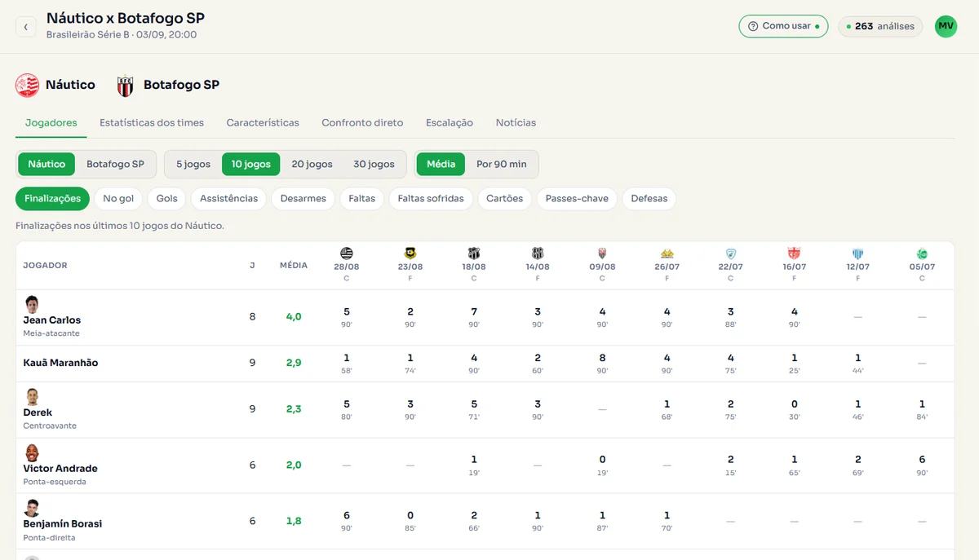
Task: Open Victor Andrade player name
Action: tap(60, 469)
